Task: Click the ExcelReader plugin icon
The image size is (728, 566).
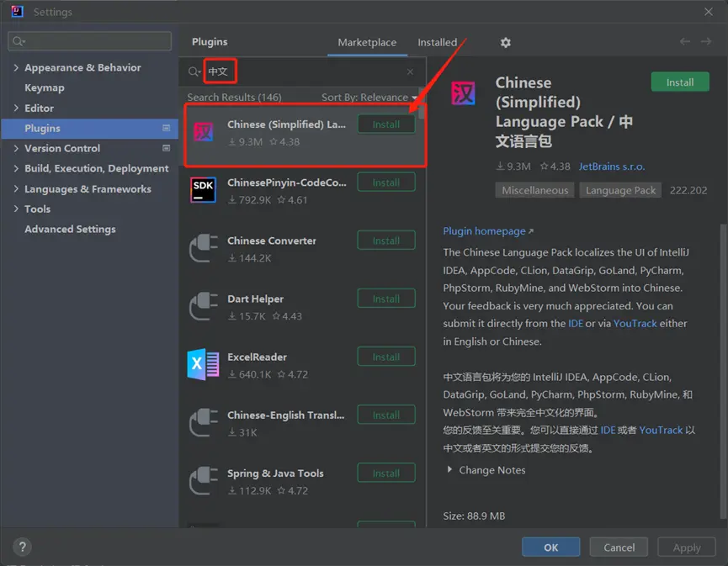Action: [204, 364]
